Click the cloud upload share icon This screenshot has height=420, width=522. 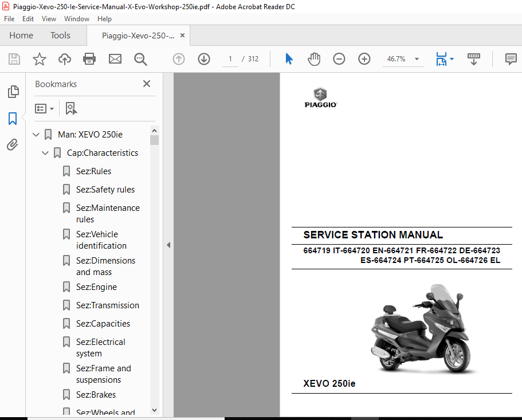pyautogui.click(x=65, y=59)
